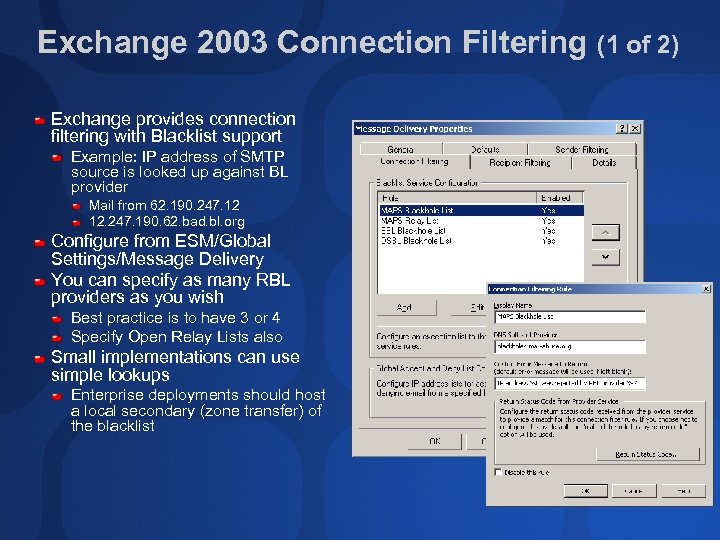Move the selected rule down with arrow button
The height and width of the screenshot is (540, 720).
(x=605, y=257)
